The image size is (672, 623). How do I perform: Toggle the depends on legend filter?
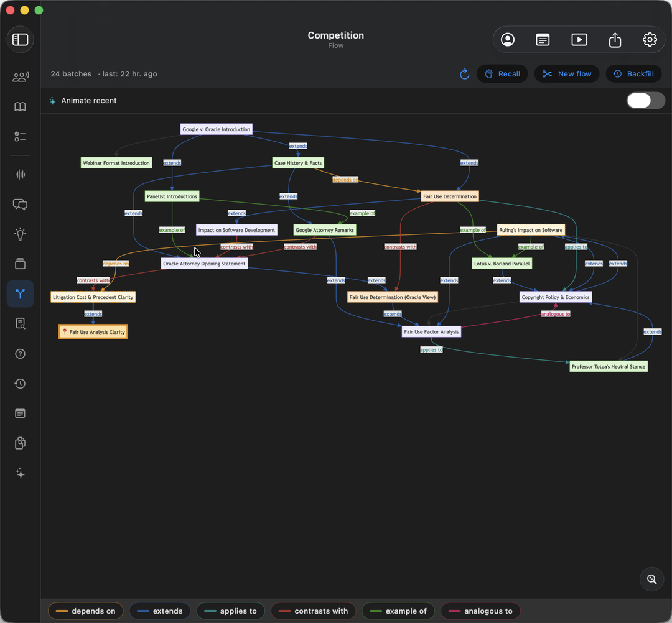point(85,611)
